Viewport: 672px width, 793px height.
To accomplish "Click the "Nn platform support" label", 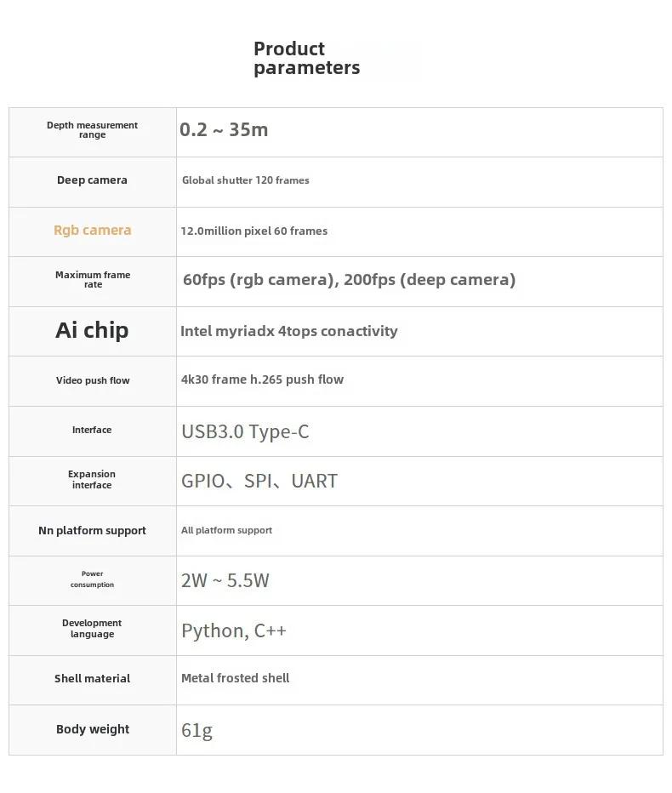I will tap(92, 531).
